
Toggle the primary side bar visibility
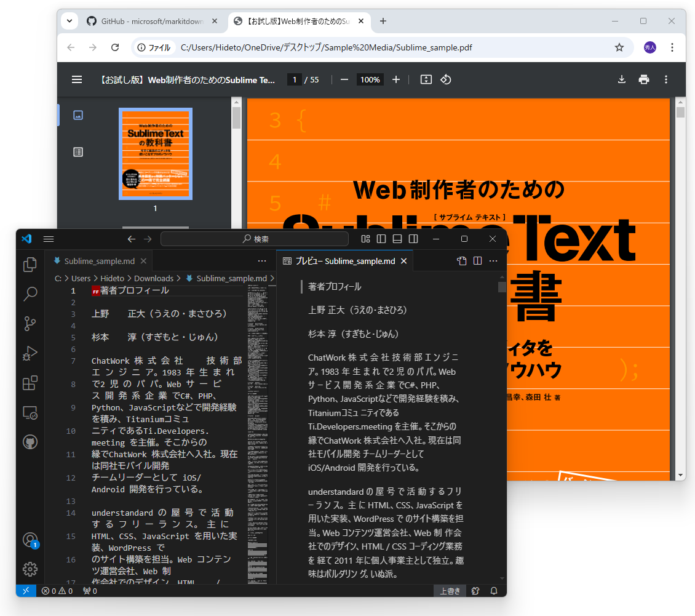381,239
